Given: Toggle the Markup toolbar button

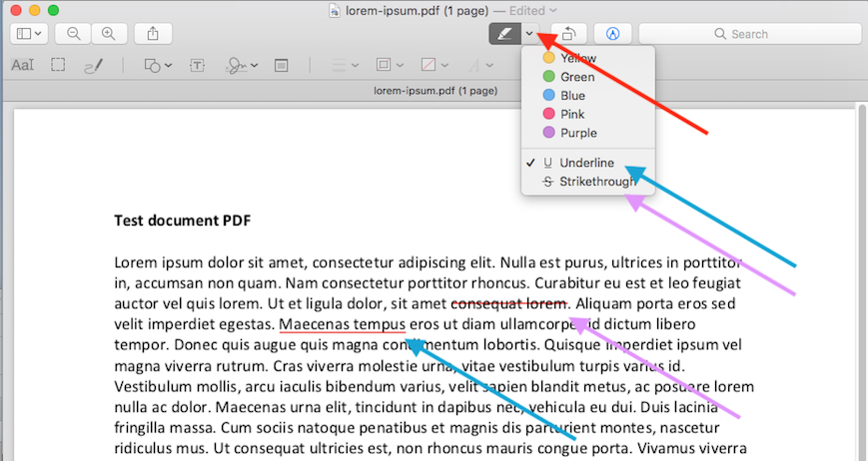Looking at the screenshot, I should point(613,34).
